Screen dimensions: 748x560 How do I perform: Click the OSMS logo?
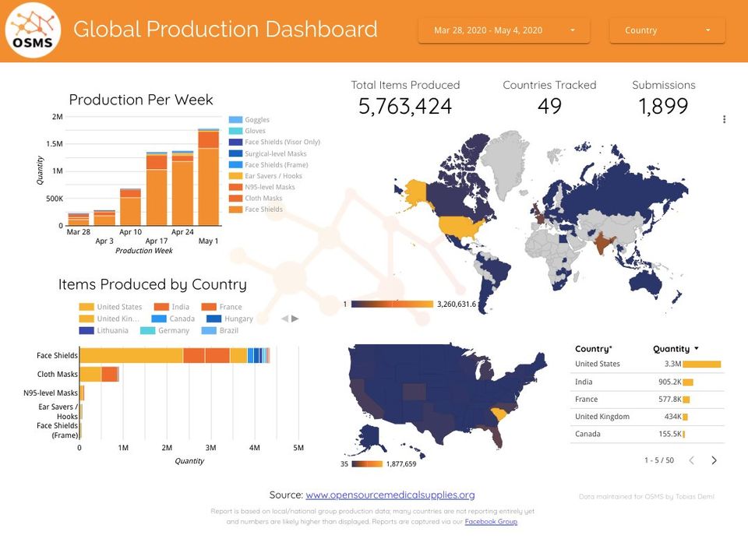click(33, 30)
